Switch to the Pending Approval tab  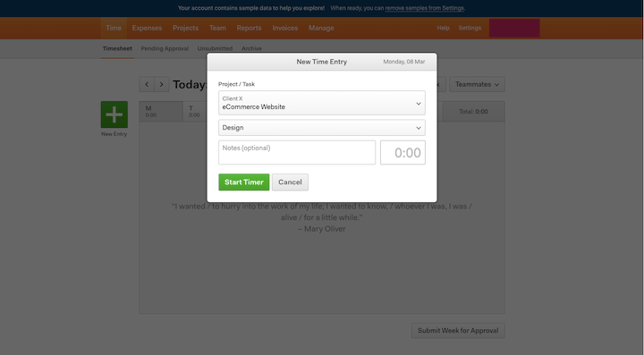[165, 48]
